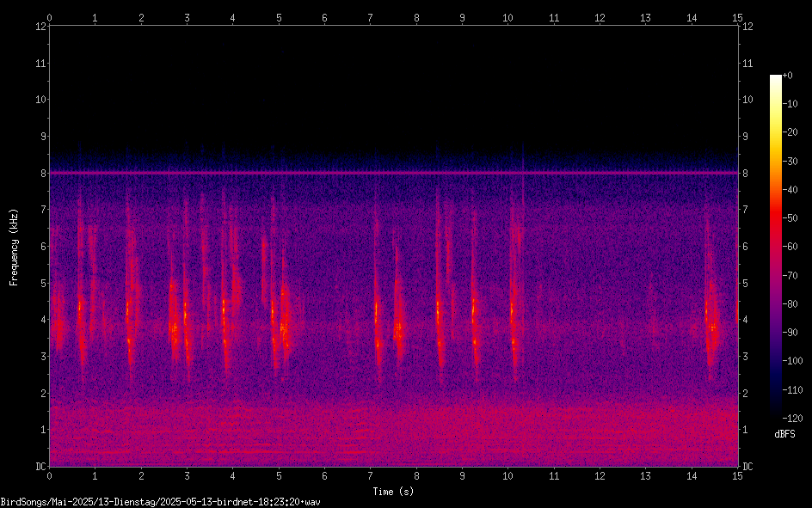Screen dimensions: 812x508
Task: Click the "12" label on the left frequency axis
Action: 40,27
